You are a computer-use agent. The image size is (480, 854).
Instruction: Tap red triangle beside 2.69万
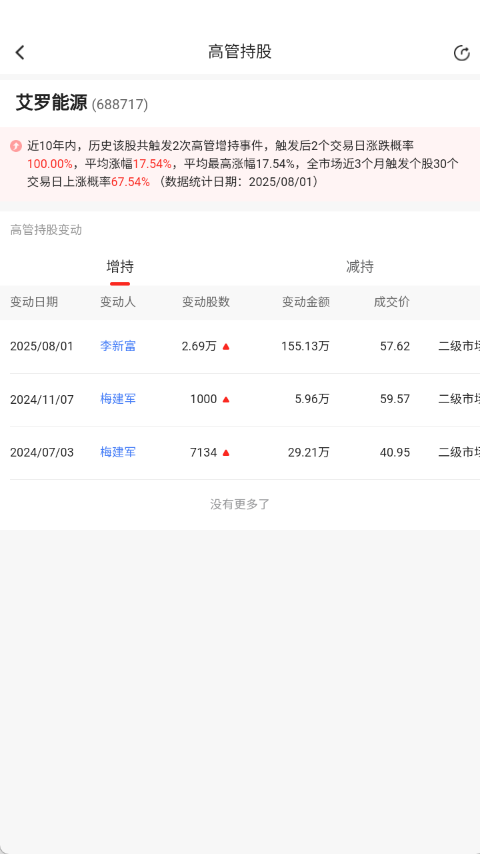(x=226, y=346)
